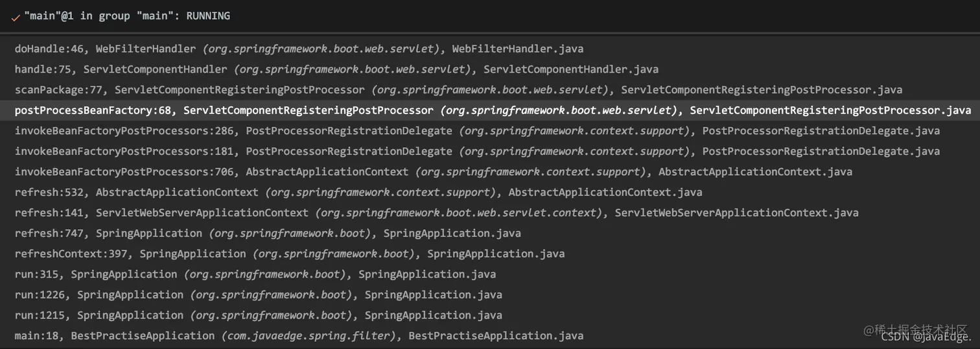Image resolution: width=980 pixels, height=349 pixels.
Task: Select run:1215 SpringApplication frame
Action: [x=490, y=315]
